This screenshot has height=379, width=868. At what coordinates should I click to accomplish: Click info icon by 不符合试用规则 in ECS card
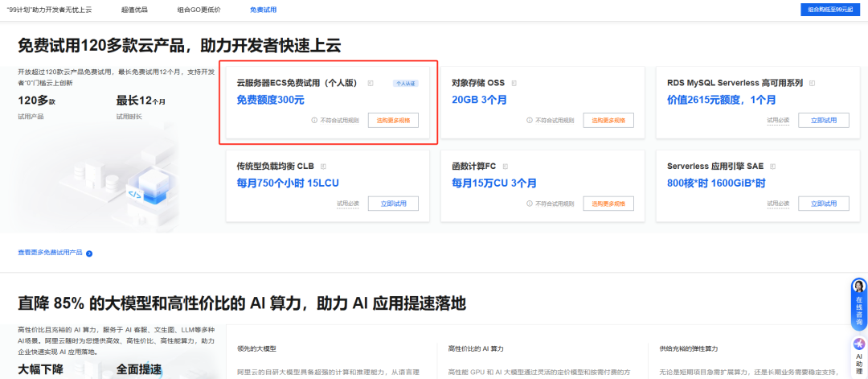(314, 120)
